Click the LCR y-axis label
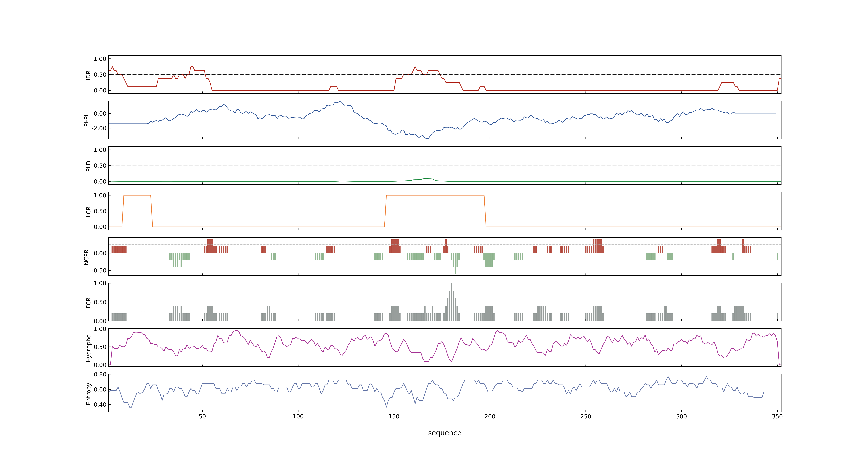 (89, 212)
